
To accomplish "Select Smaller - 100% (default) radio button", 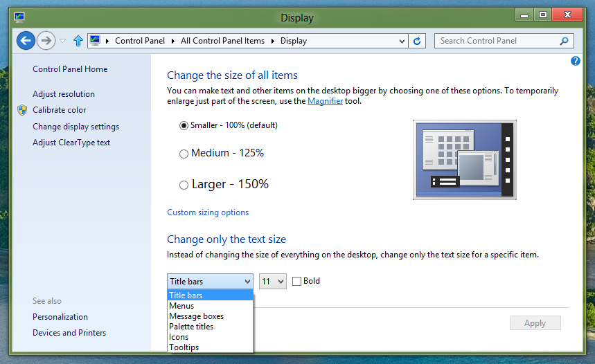I will [184, 125].
